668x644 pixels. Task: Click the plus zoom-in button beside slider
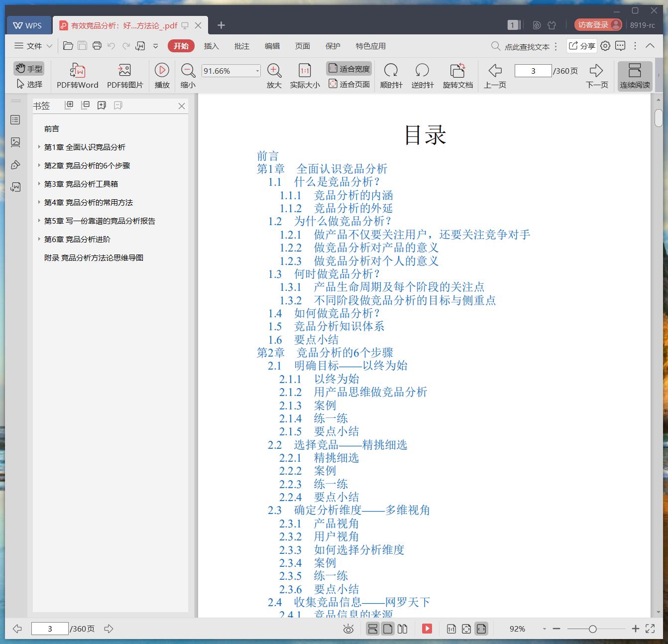pyautogui.click(x=635, y=629)
